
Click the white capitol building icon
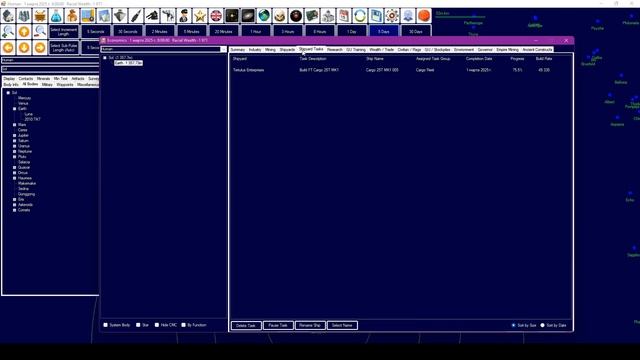tap(328, 16)
